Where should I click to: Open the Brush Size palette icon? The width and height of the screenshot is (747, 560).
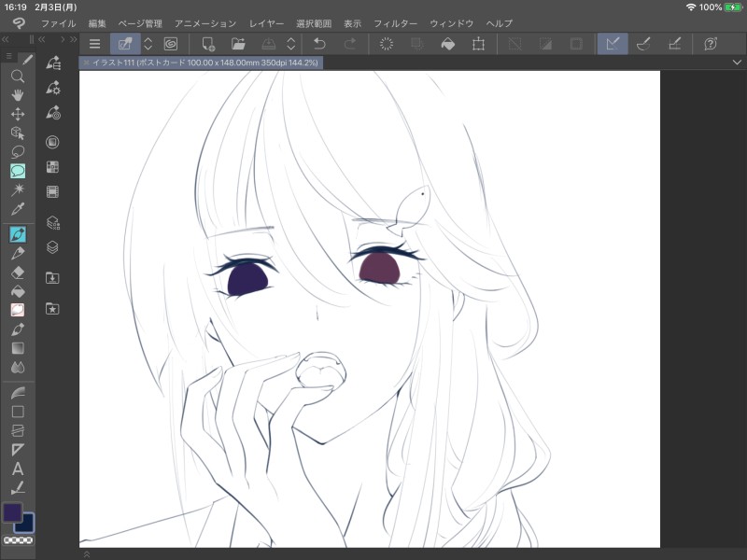pyautogui.click(x=53, y=113)
